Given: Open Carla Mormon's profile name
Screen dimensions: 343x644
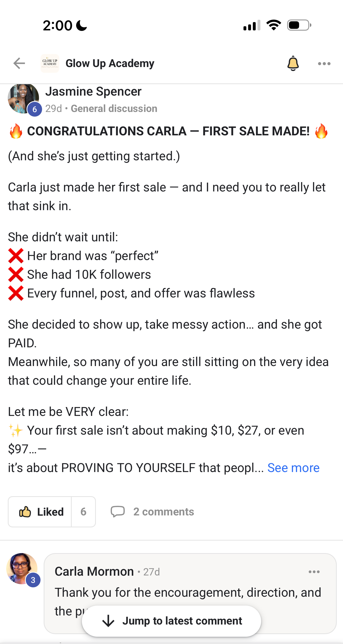Looking at the screenshot, I should coord(94,572).
